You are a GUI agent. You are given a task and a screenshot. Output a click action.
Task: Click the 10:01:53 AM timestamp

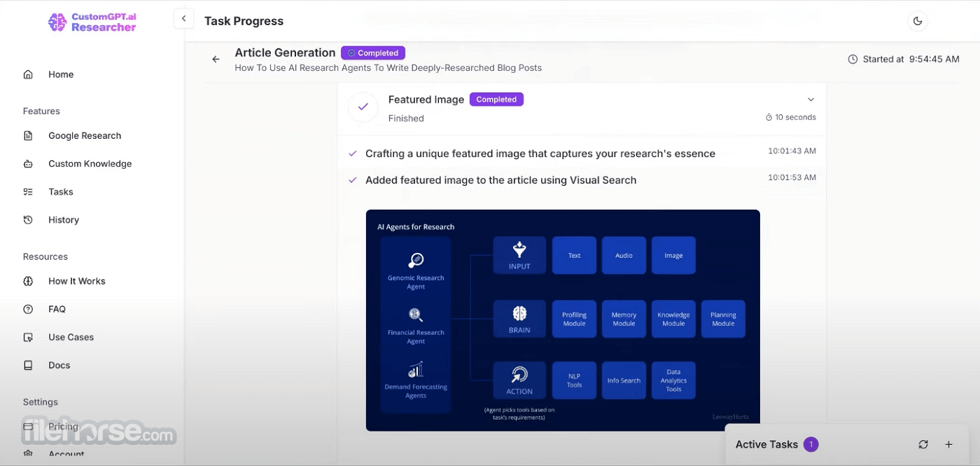click(x=792, y=178)
